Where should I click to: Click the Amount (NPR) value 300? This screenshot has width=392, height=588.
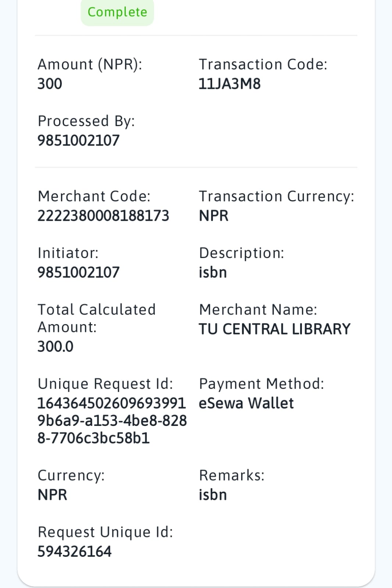tap(50, 84)
